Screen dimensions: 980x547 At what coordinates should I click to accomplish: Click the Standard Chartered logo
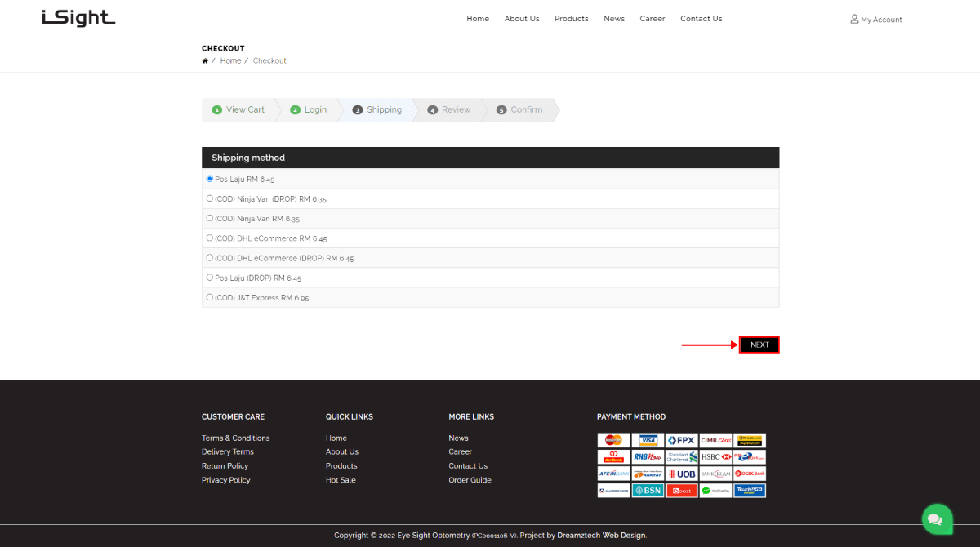(x=681, y=457)
